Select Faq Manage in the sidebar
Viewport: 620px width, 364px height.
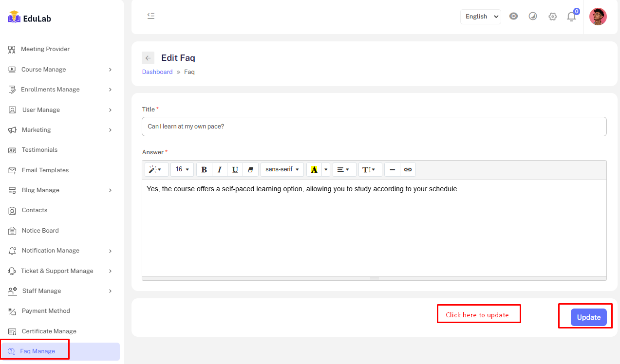[x=38, y=351]
